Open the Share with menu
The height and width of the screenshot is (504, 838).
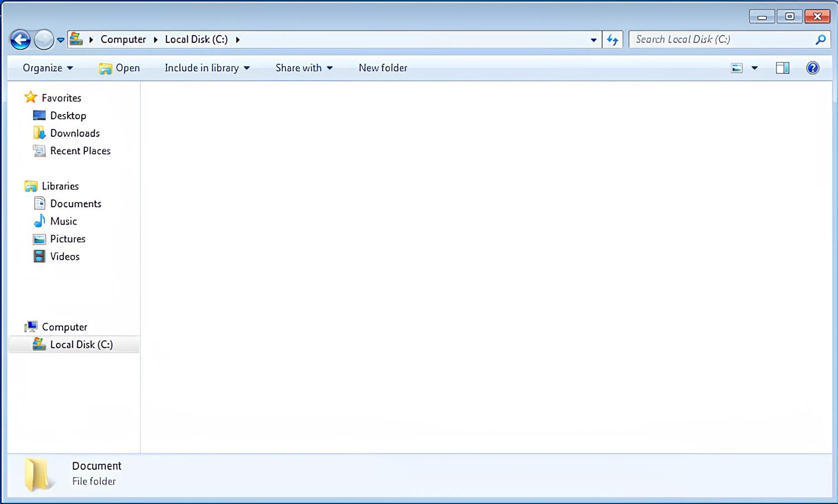point(304,68)
